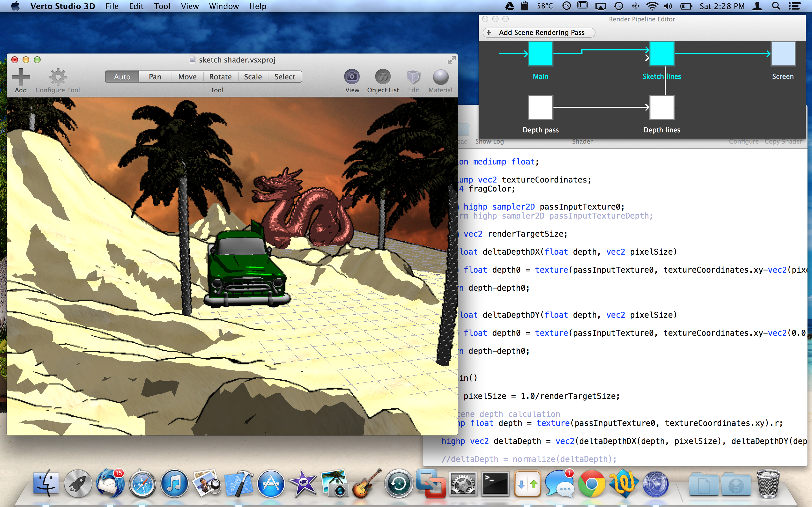
Task: Click Add Scene Rendering Pass button
Action: click(x=539, y=32)
